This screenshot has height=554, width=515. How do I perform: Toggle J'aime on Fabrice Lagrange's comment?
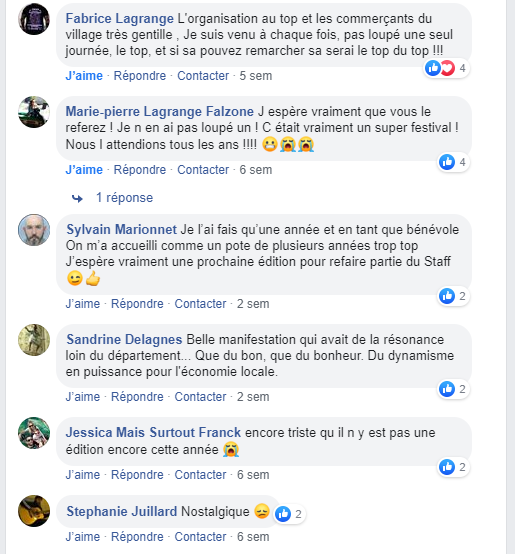[x=84, y=76]
